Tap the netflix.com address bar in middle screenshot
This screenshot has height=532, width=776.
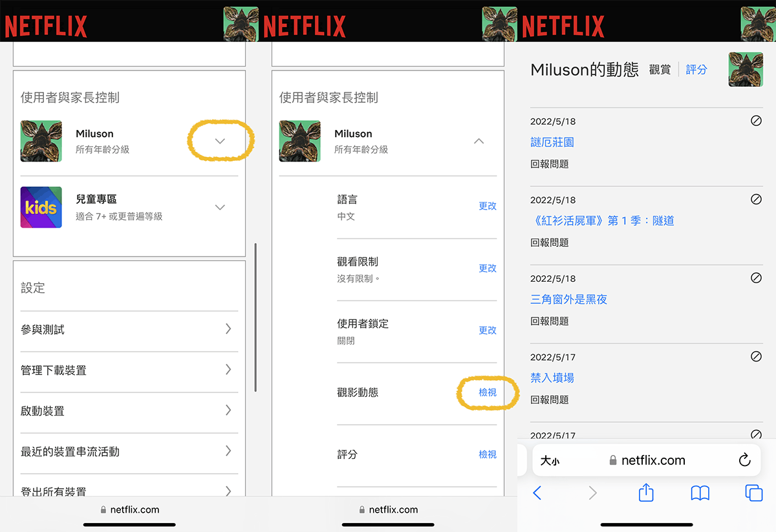[389, 509]
